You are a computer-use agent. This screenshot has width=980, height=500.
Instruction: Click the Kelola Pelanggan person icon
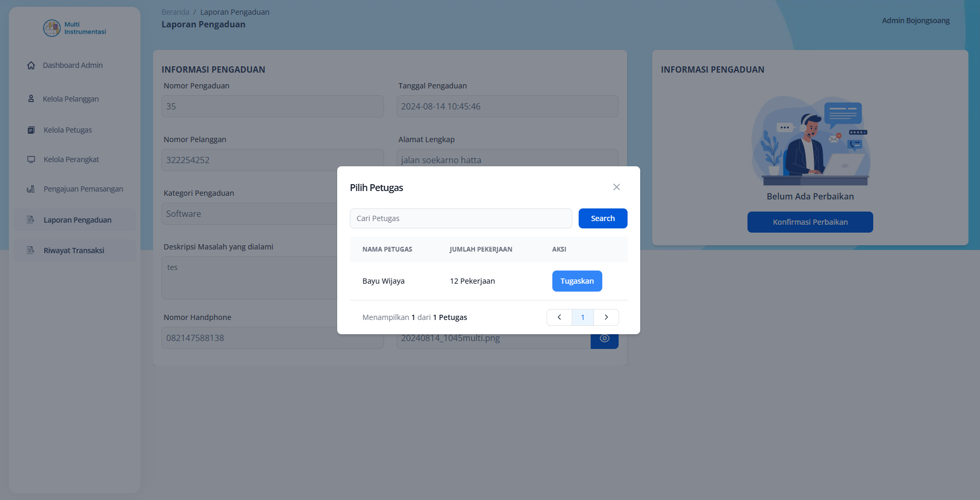31,98
